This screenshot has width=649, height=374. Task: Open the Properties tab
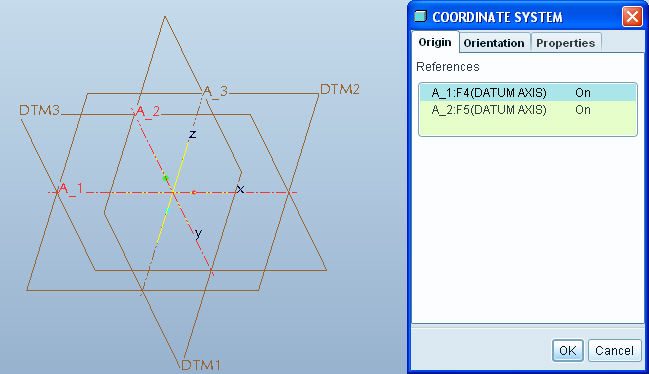pos(565,43)
